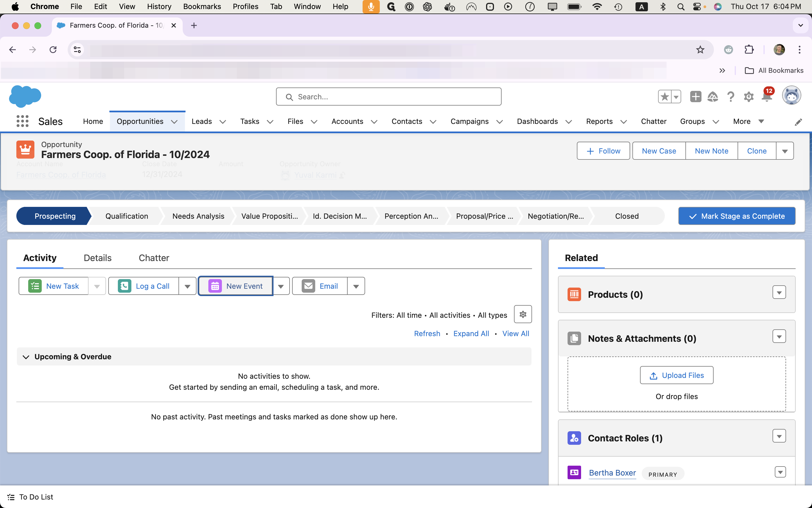The height and width of the screenshot is (508, 812).
Task: Open the More navigation dropdown
Action: [x=749, y=121]
